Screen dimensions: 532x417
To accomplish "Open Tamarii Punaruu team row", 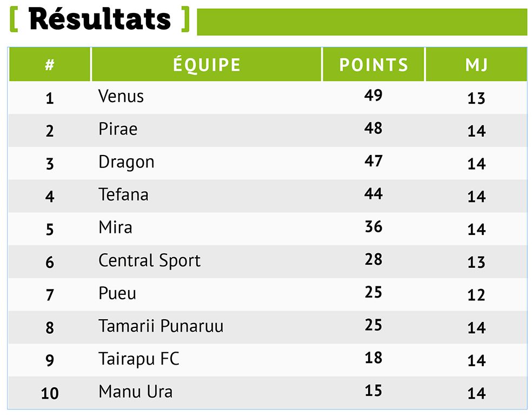I will tap(161, 326).
